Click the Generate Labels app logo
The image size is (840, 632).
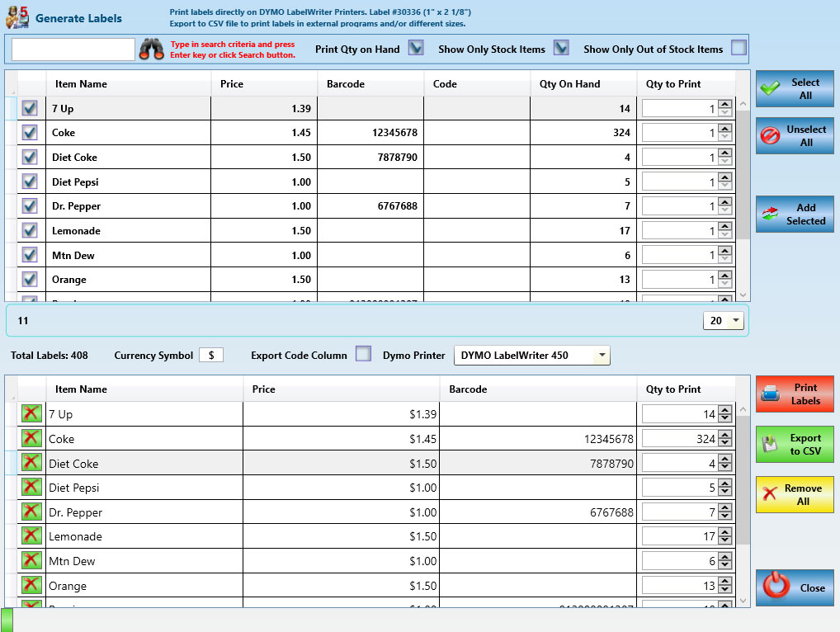pyautogui.click(x=17, y=17)
